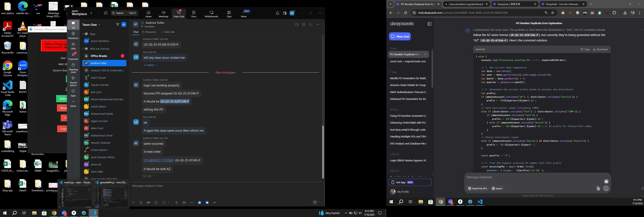Click the blue new chat plus button
644x217 pixels.
click(x=124, y=25)
